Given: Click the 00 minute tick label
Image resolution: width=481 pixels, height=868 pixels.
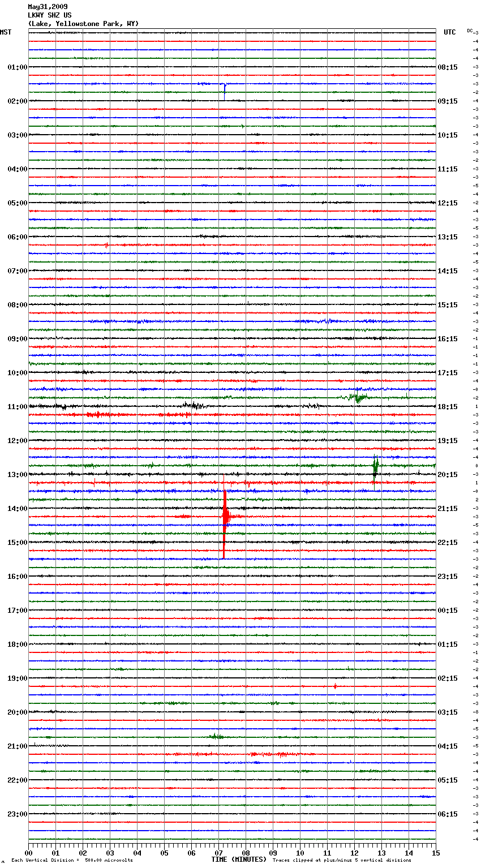Looking at the screenshot, I should 28,853.
